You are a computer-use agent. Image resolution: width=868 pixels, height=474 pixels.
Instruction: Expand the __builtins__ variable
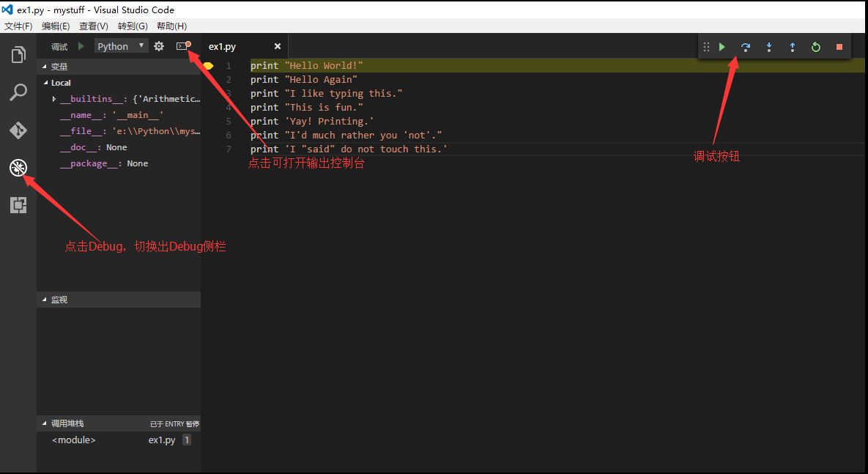click(53, 99)
